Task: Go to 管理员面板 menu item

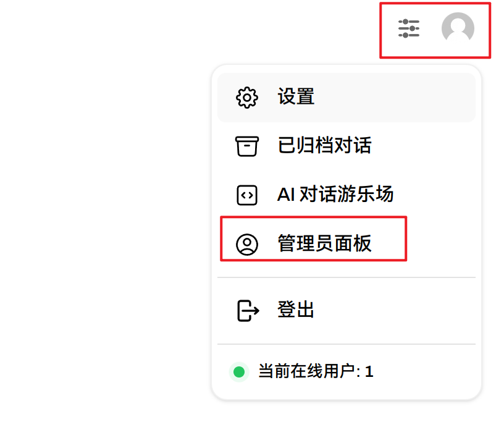Action: coord(324,243)
